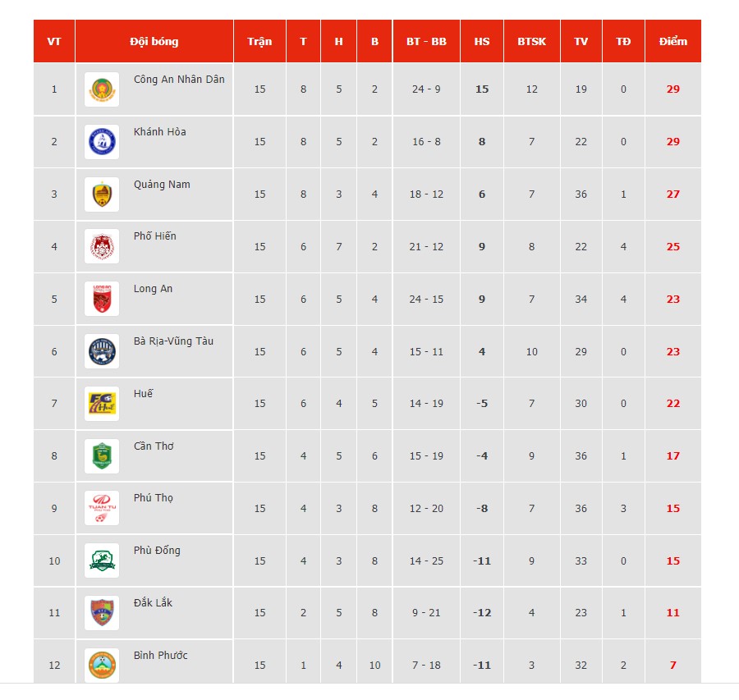Open the Công An Nhân Dân team name link
Image resolution: width=739 pixels, height=700 pixels.
[179, 80]
